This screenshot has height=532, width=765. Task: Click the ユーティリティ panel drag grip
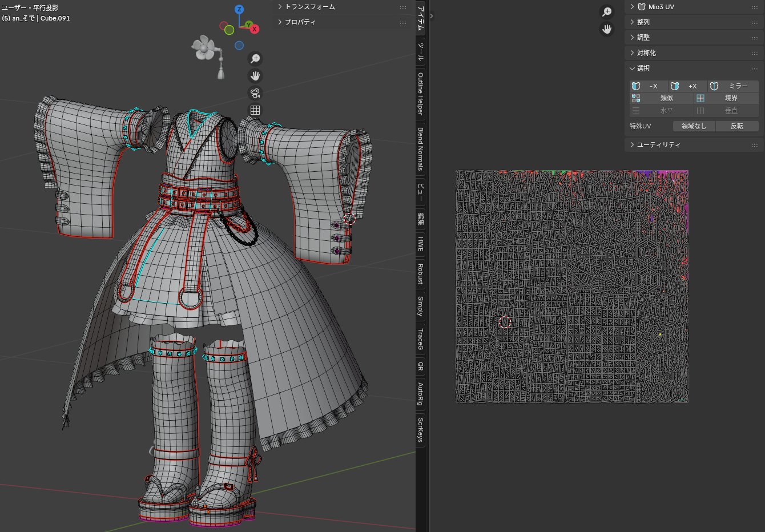pos(755,145)
